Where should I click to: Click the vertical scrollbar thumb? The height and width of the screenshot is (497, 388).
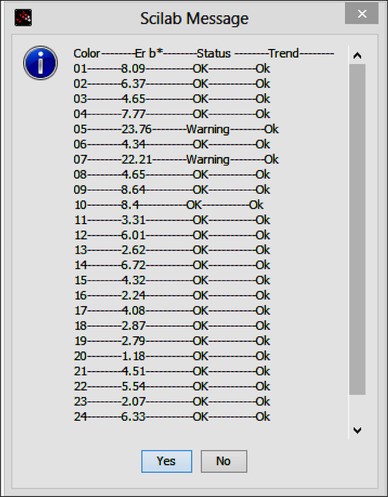click(x=357, y=229)
